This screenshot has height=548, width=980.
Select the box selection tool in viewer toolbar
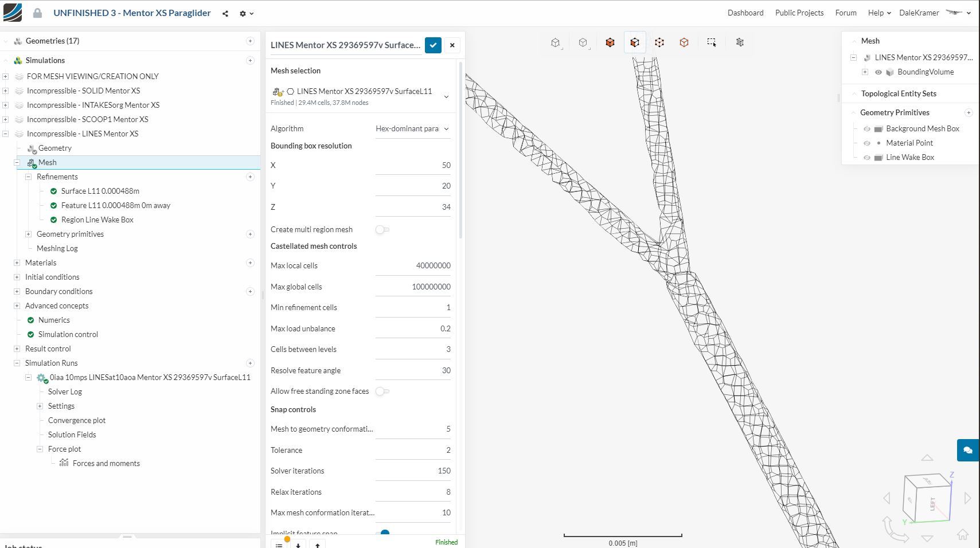(x=712, y=42)
